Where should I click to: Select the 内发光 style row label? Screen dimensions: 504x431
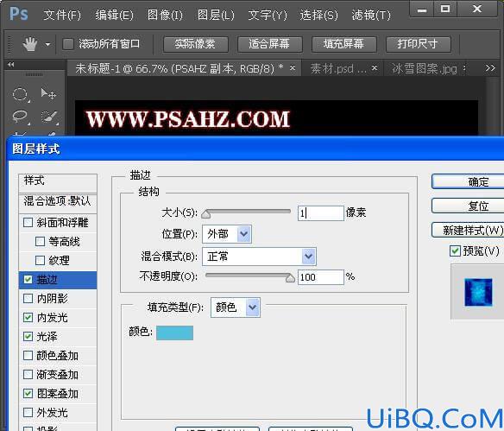coord(52,318)
